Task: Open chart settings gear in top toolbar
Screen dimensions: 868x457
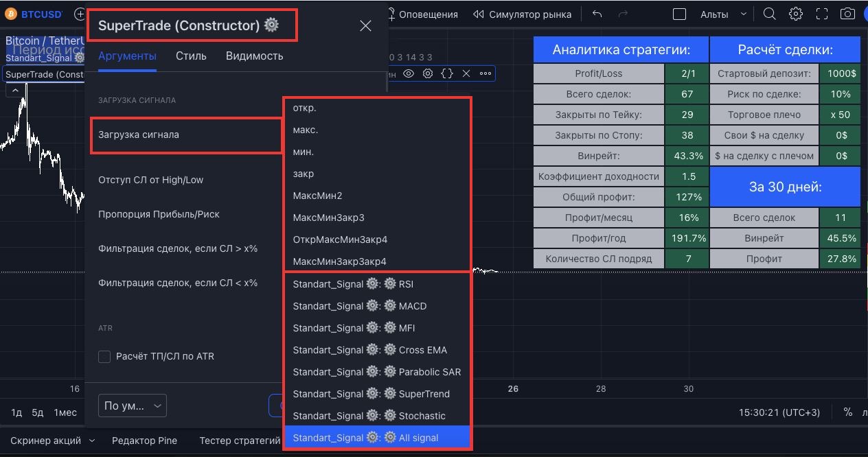Action: [796, 14]
